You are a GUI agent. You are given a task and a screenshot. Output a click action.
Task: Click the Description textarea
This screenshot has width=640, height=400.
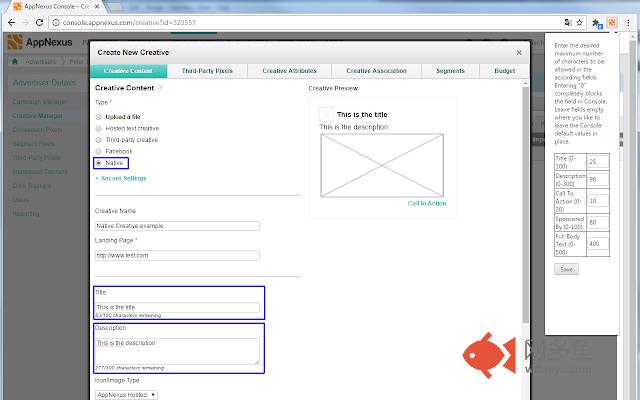(177, 351)
